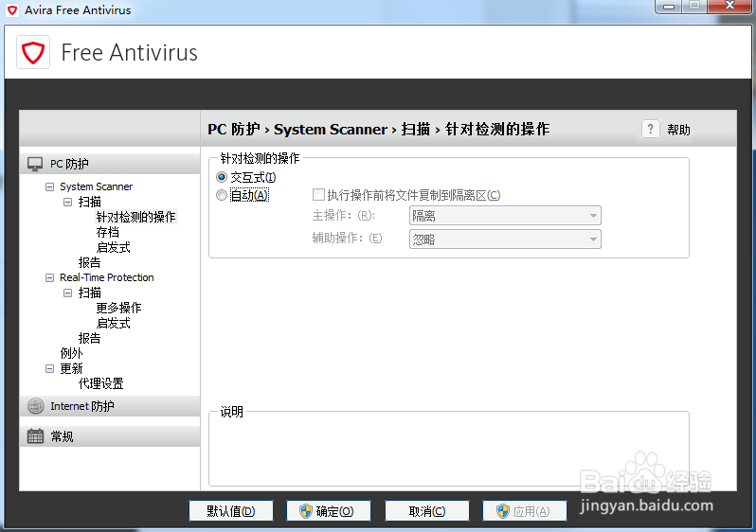Open the 主操作 dropdown showing 隔离
This screenshot has width=756, height=532.
(505, 216)
